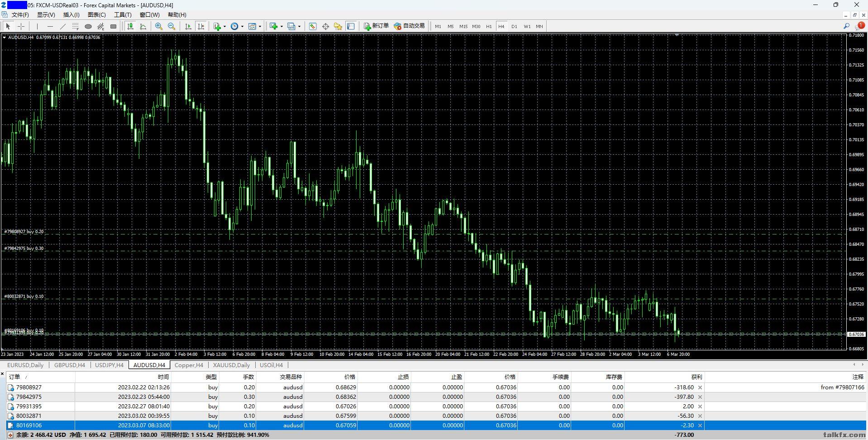Show the Data Window panel
This screenshot has width=868, height=440.
(325, 26)
